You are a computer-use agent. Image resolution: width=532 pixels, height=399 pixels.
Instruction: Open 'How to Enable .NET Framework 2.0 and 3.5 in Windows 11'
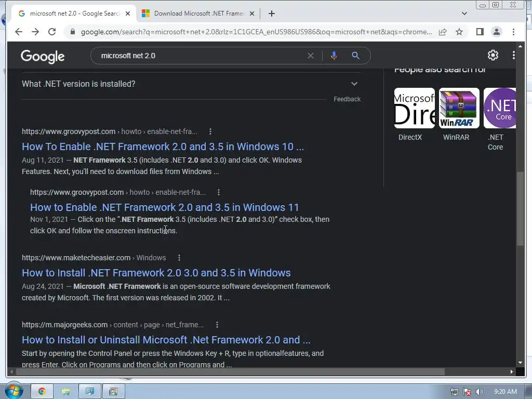[x=165, y=207]
